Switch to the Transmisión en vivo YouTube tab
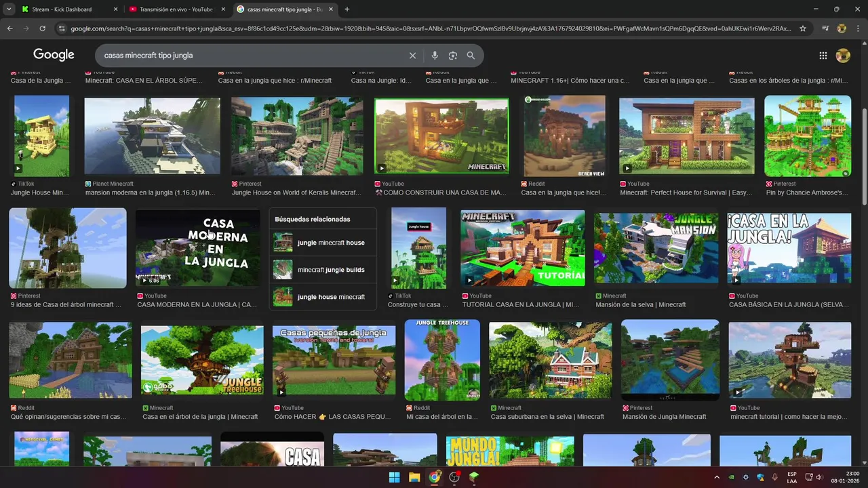 click(176, 9)
